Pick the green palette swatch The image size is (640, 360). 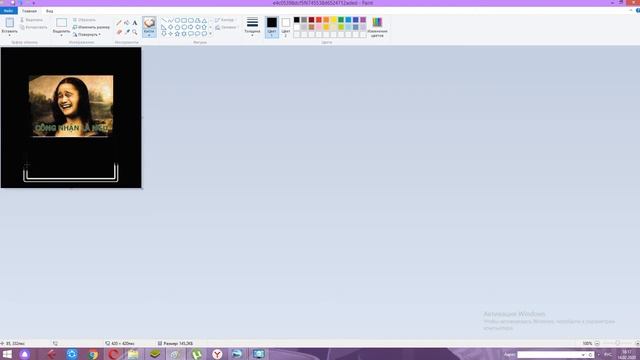[x=341, y=20]
